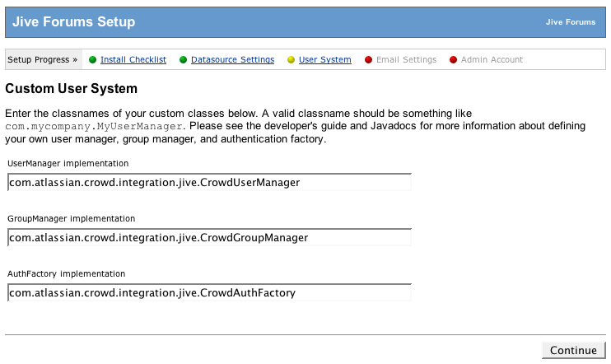Click the Custom User System heading

(x=71, y=88)
